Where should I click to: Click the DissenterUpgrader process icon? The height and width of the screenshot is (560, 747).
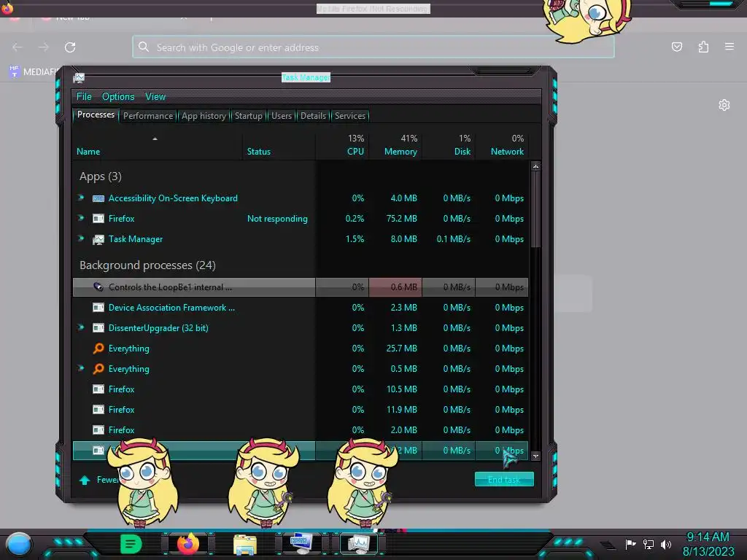pos(98,328)
